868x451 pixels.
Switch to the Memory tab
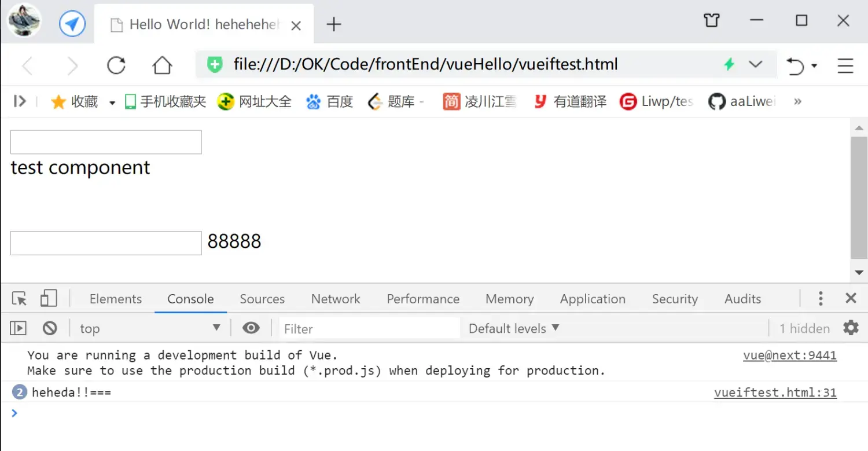point(509,299)
